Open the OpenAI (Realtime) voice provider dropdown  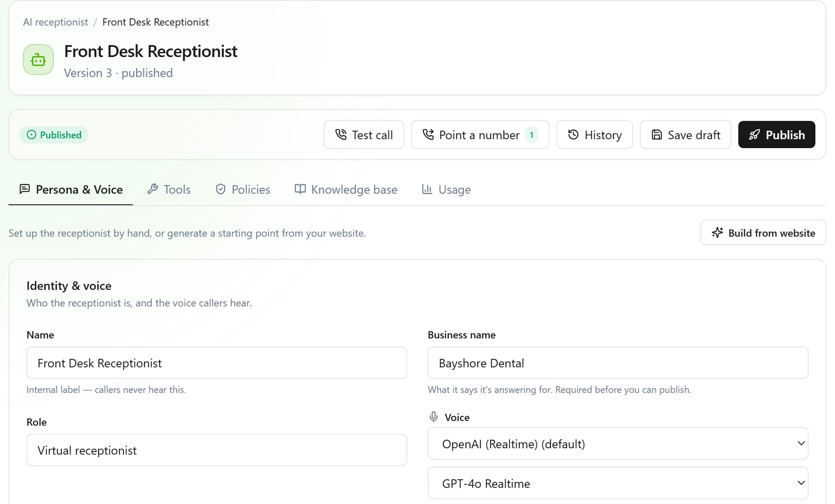618,444
